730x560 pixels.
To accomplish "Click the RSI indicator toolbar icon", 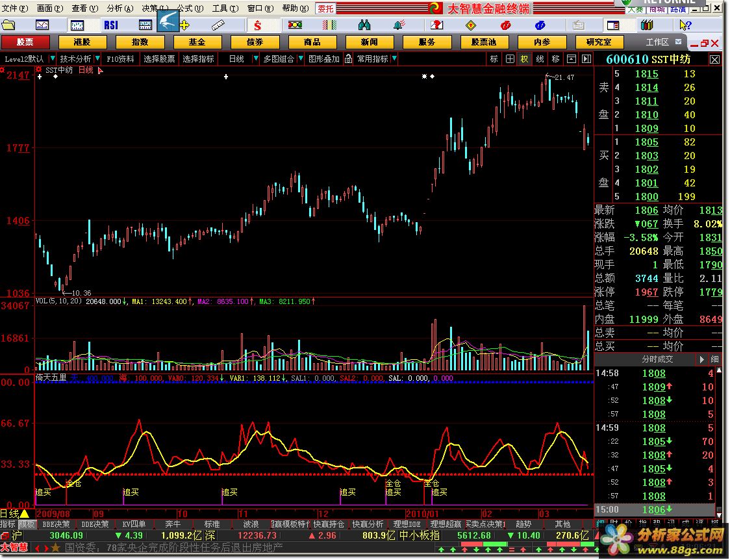I will (x=111, y=25).
